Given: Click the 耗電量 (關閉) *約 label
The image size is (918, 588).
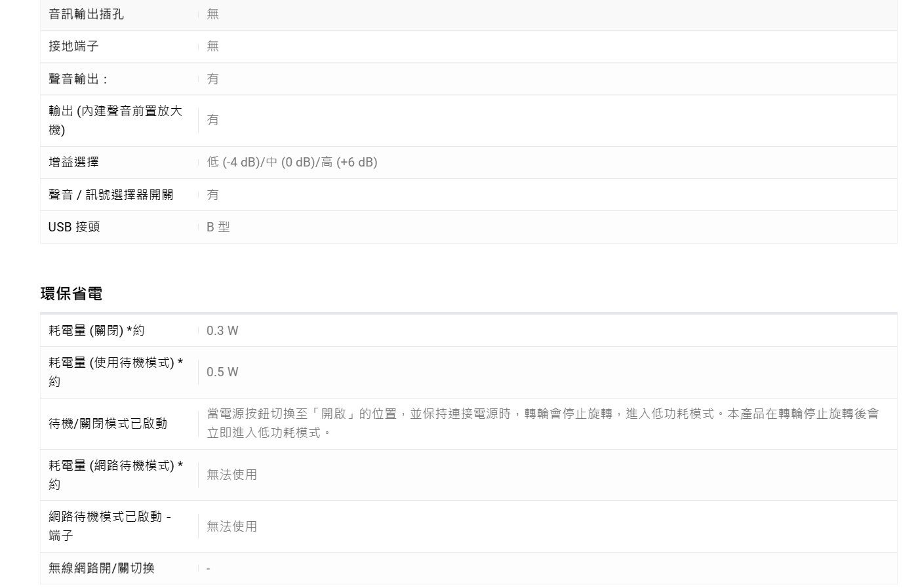Looking at the screenshot, I should pyautogui.click(x=96, y=330).
